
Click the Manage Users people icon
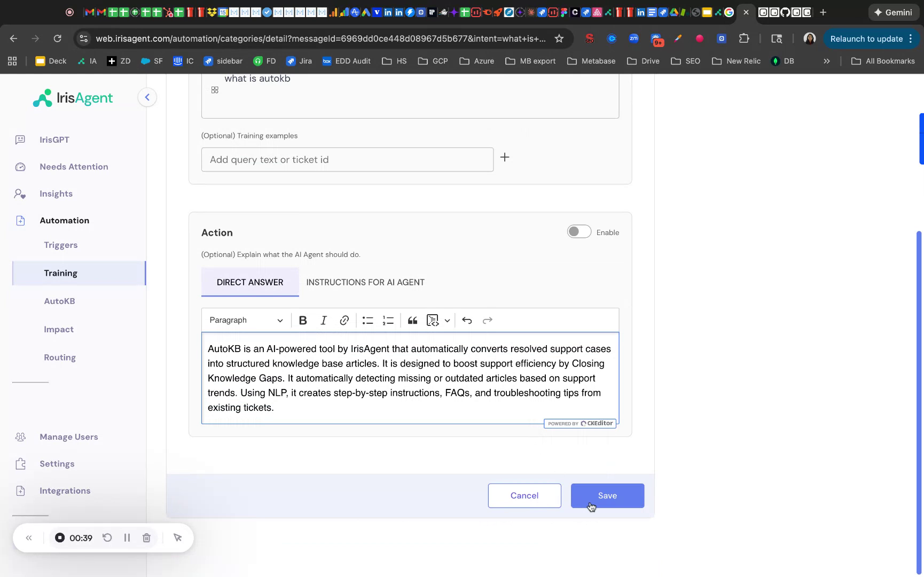(20, 436)
